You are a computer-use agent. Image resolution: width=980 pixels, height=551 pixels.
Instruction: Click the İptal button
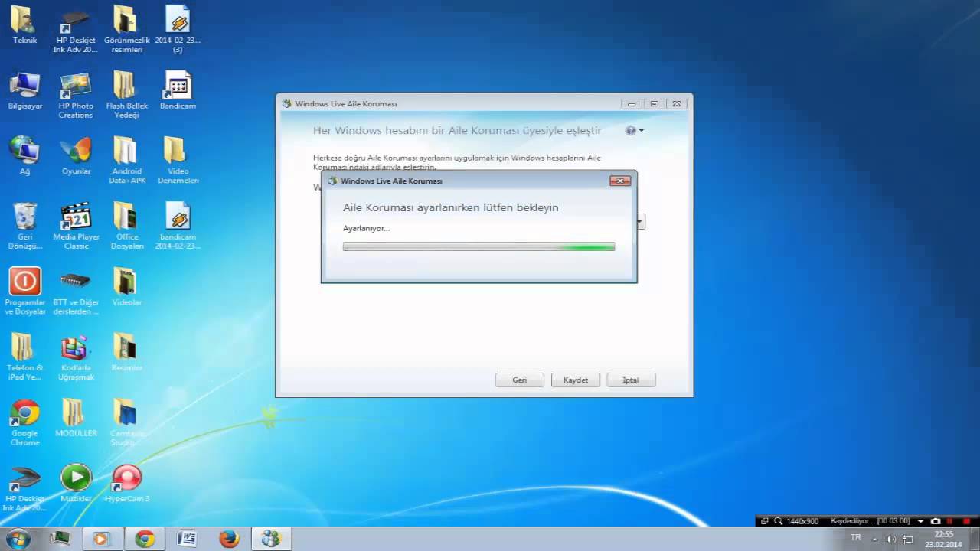coord(631,380)
